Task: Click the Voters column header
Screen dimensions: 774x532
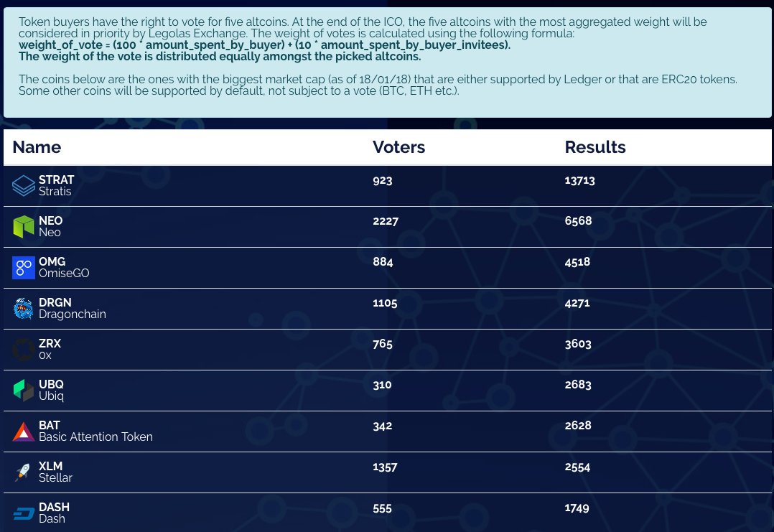Action: click(x=398, y=147)
